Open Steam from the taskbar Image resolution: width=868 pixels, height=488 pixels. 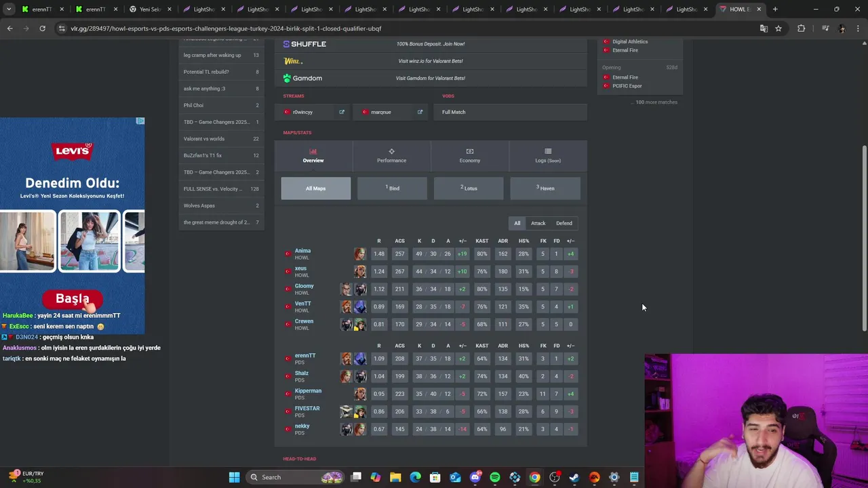point(574,477)
